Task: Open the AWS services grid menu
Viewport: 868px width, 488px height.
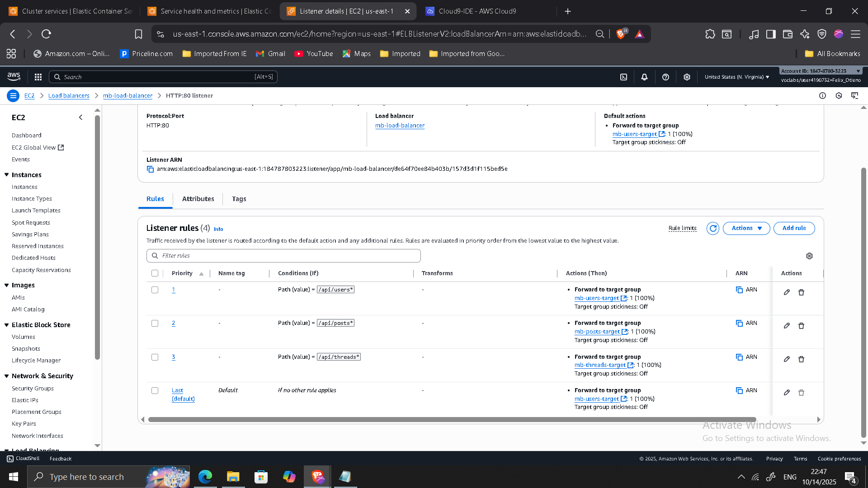Action: click(38, 77)
